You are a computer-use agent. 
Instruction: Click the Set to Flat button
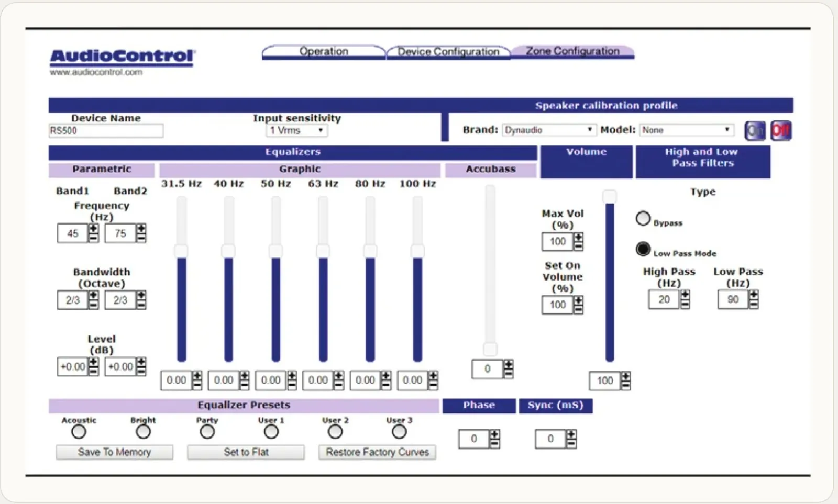246,452
